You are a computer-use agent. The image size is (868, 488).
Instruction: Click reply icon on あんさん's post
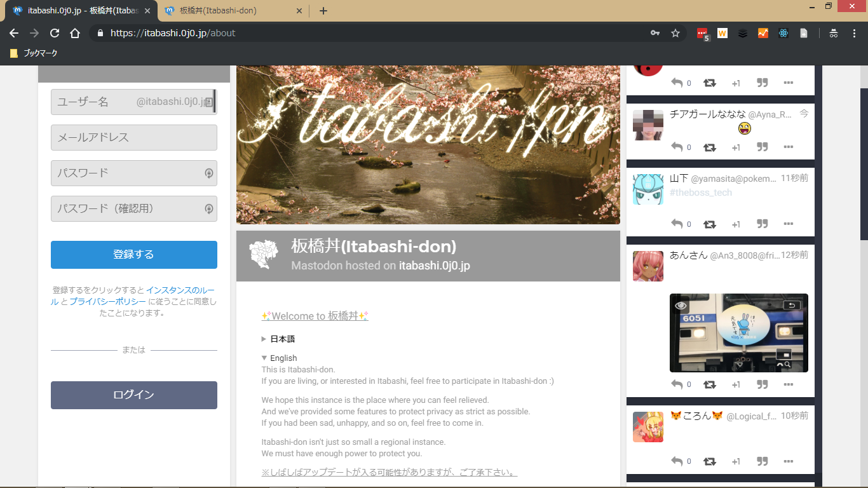pyautogui.click(x=677, y=384)
